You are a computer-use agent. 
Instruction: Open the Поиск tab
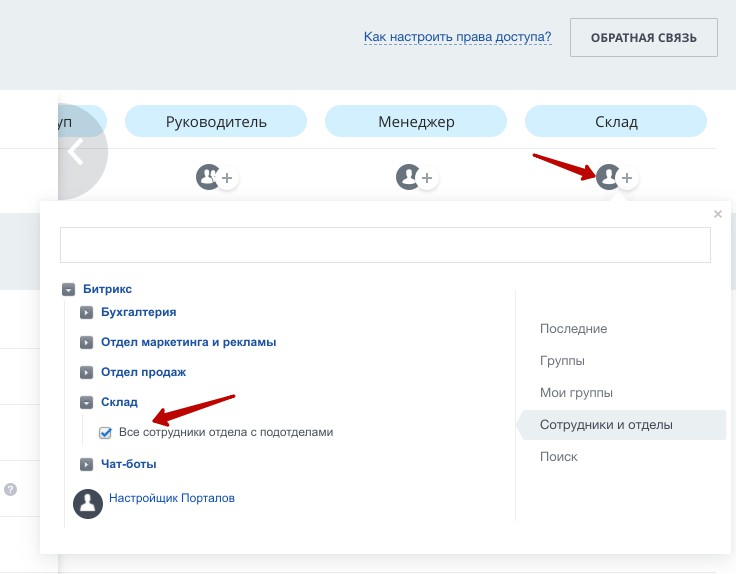click(x=558, y=457)
